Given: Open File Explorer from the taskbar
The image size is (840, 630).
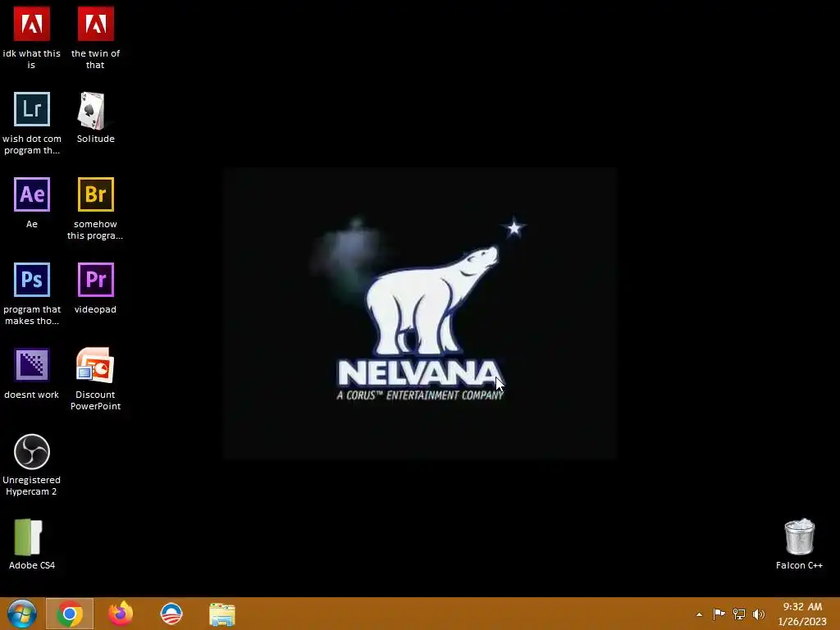Looking at the screenshot, I should (x=221, y=614).
